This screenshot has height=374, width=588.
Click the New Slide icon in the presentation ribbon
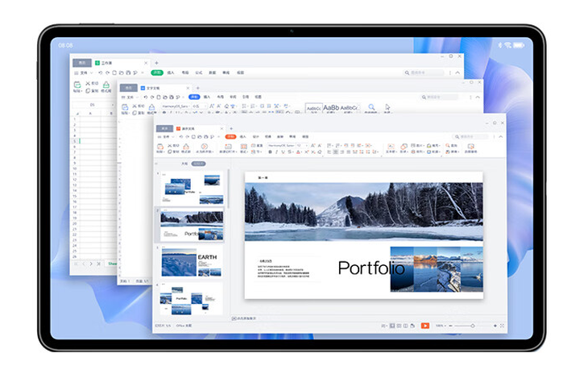click(228, 146)
